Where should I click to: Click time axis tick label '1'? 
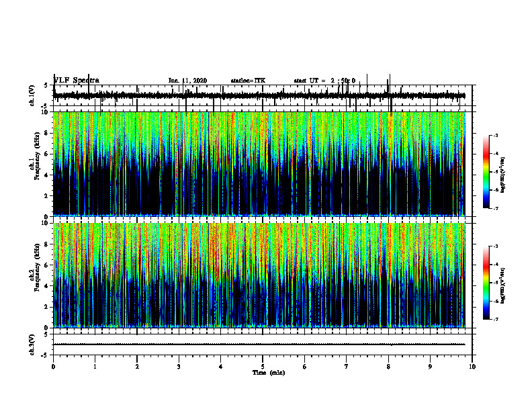95,367
